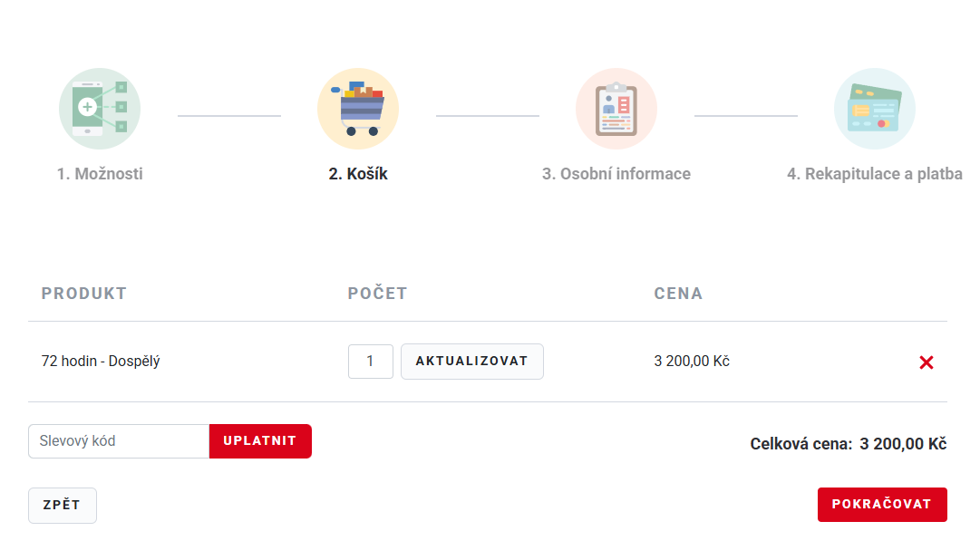Click the clipboard icon for personal information
This screenshot has height=560, width=980.
616,109
